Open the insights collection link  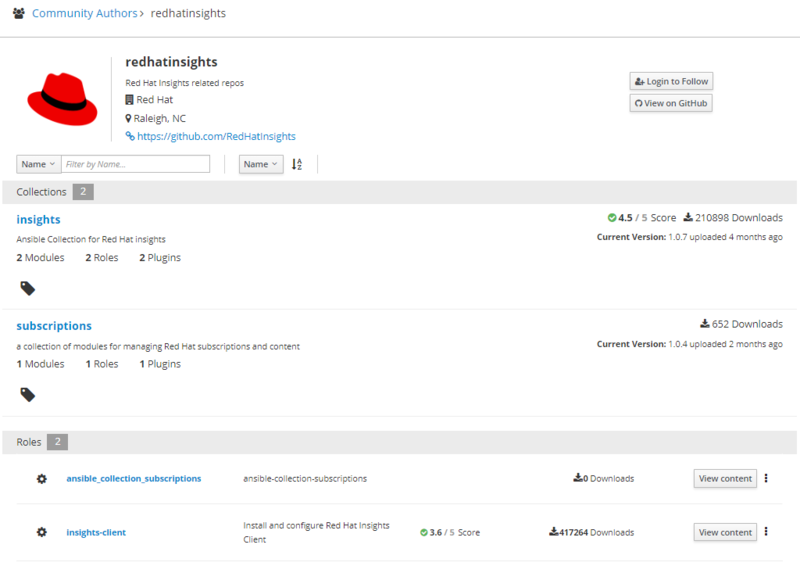tap(38, 219)
